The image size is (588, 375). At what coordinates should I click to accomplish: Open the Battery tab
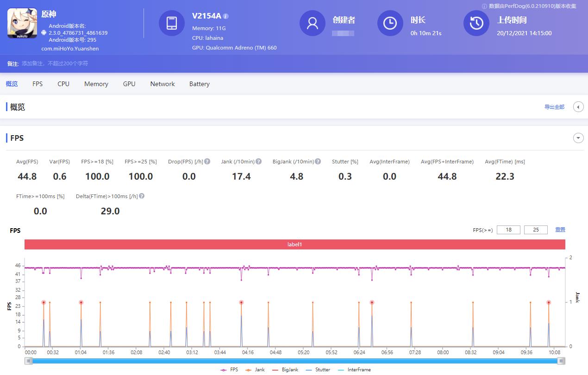point(199,84)
